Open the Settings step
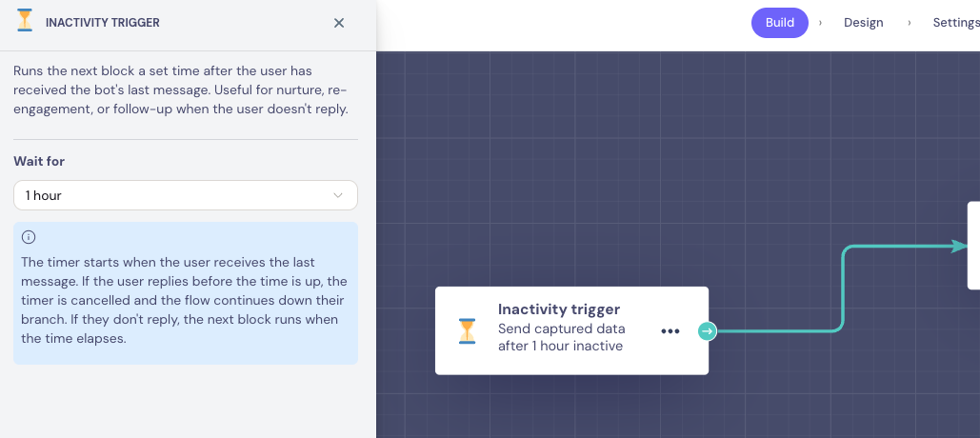 (x=956, y=23)
